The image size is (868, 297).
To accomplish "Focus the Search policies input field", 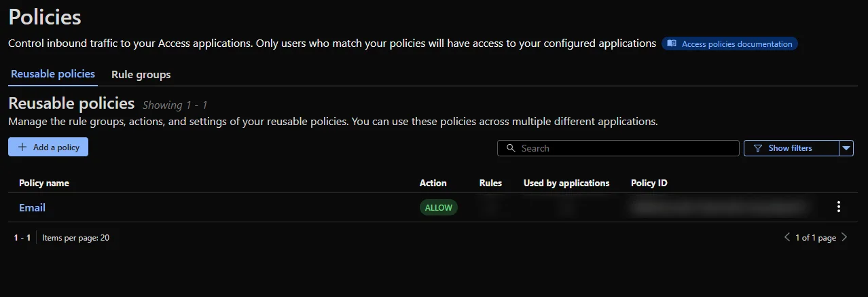I will click(625, 148).
